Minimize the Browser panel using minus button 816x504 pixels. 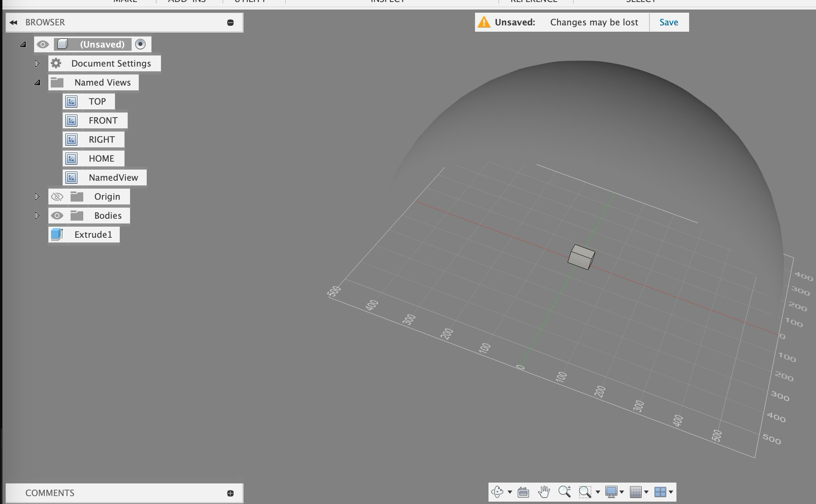(230, 23)
